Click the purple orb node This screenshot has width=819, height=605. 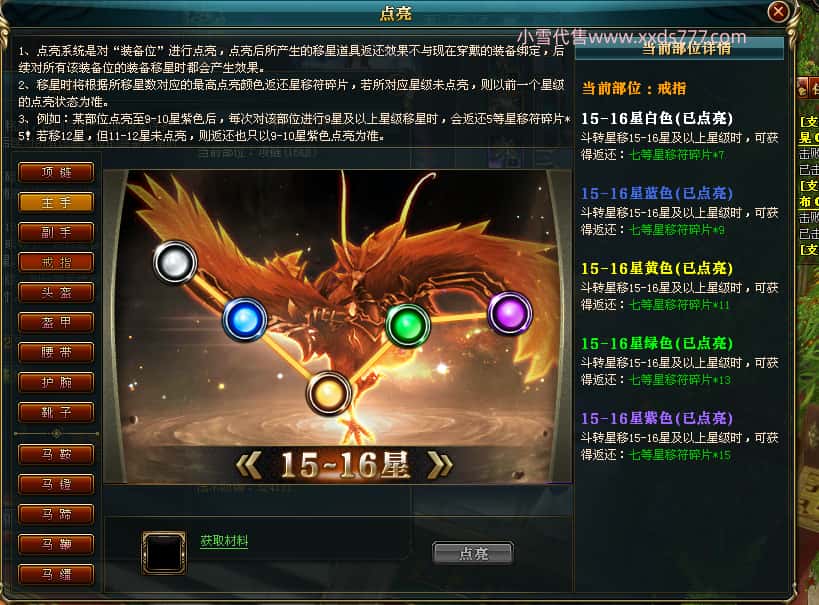510,313
